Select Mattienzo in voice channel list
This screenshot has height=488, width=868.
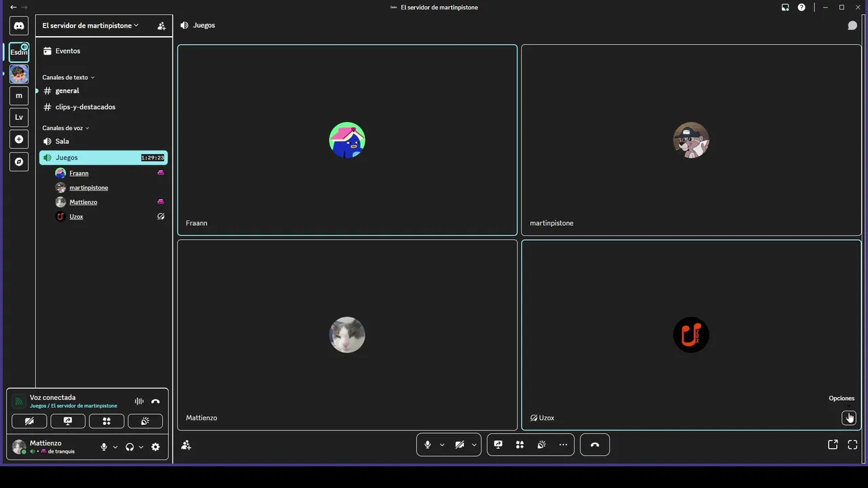coord(110,202)
